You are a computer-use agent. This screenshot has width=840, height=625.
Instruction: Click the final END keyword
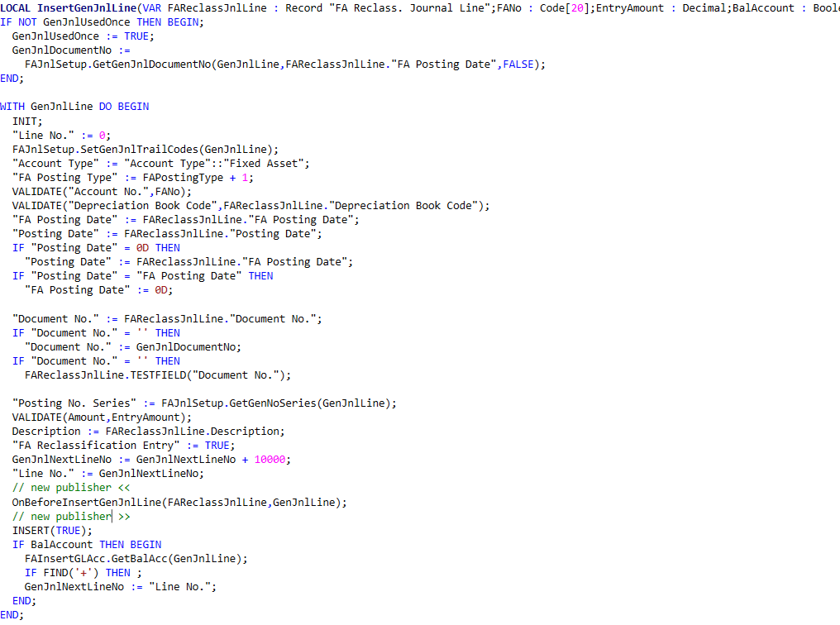click(x=11, y=615)
